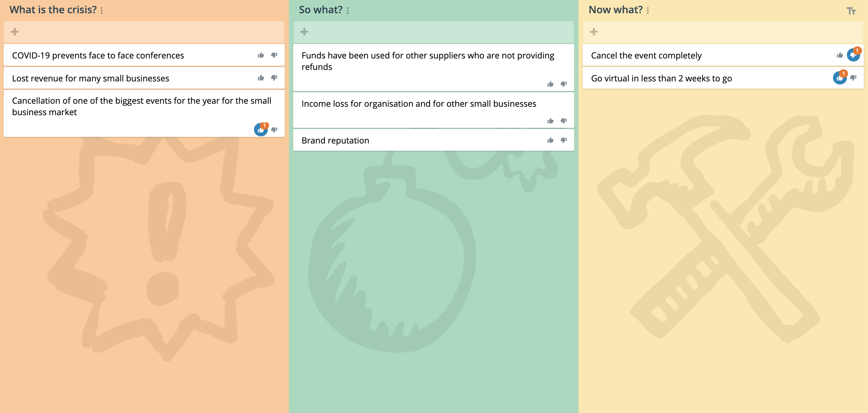Add a new card in 'So what?' column
The image size is (868, 413).
[x=304, y=32]
